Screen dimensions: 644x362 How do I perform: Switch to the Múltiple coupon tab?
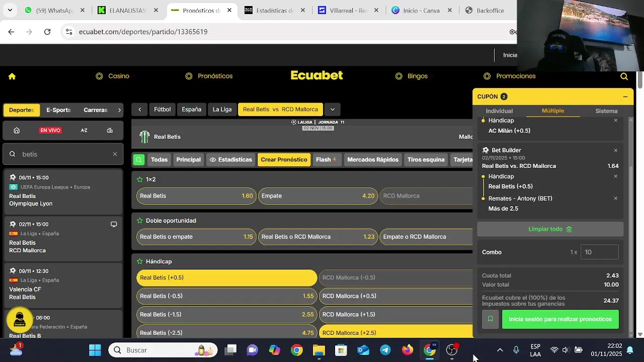click(553, 111)
